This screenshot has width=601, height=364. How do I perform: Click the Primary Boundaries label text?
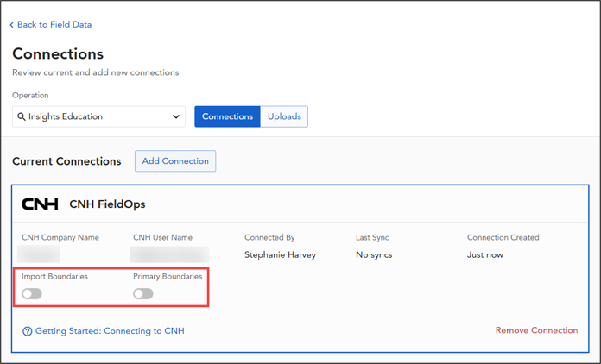[x=168, y=276]
